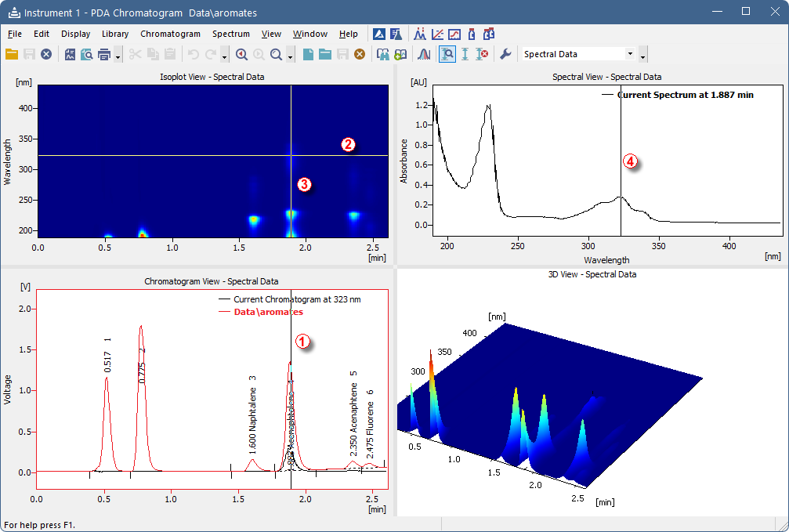Click the flask method icon
This screenshot has width=789, height=532.
point(396,34)
